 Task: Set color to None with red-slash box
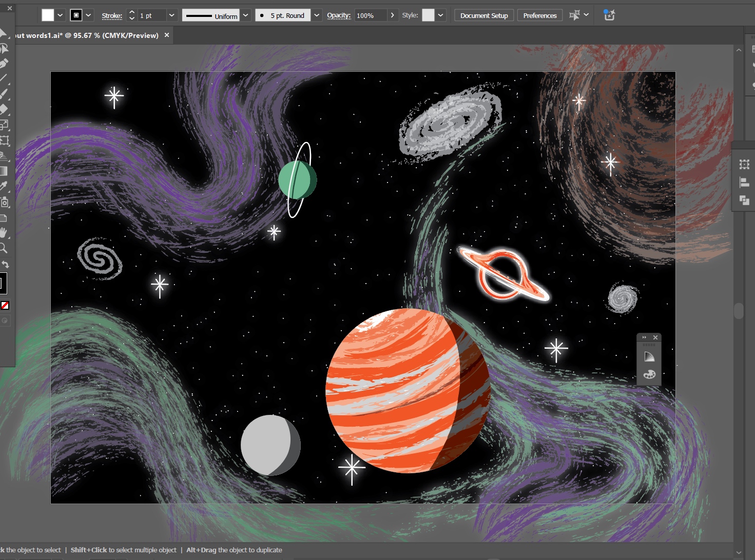pos(5,305)
